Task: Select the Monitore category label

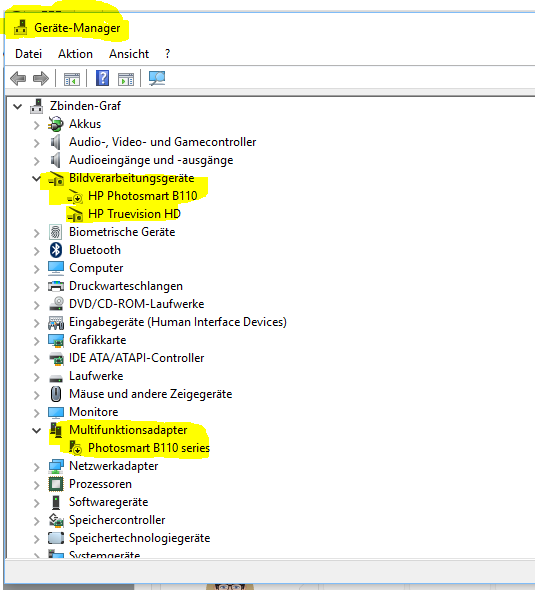Action: tap(94, 412)
